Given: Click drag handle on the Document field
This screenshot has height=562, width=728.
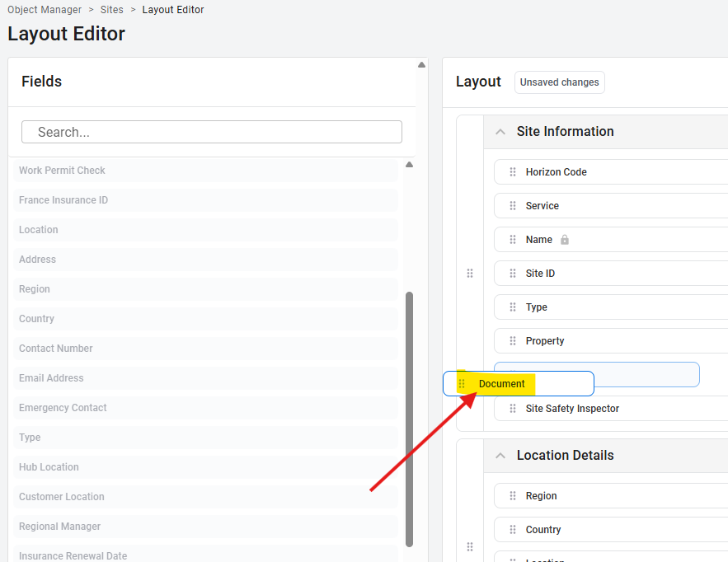Looking at the screenshot, I should click(462, 384).
